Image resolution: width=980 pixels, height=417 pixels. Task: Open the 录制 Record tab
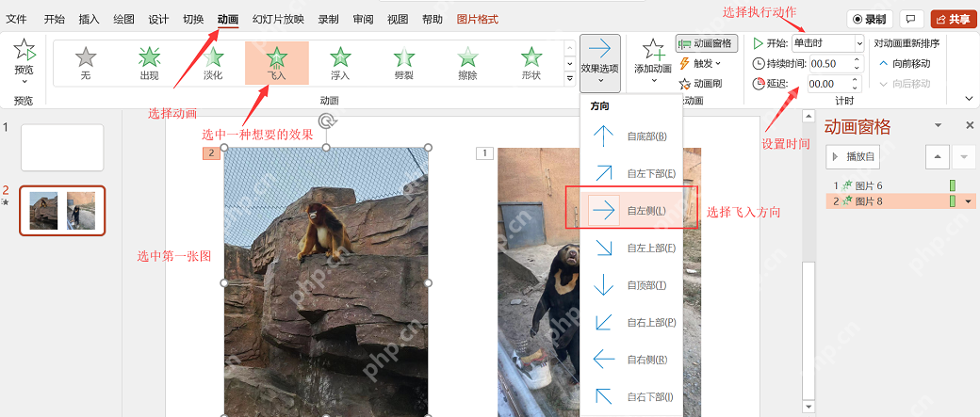tap(329, 20)
